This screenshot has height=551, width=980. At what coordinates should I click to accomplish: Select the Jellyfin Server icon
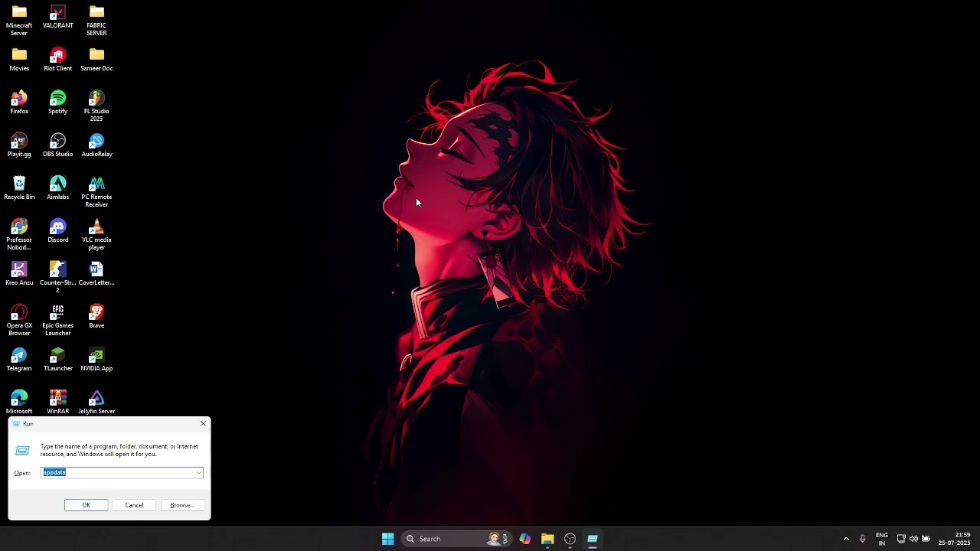(x=96, y=402)
